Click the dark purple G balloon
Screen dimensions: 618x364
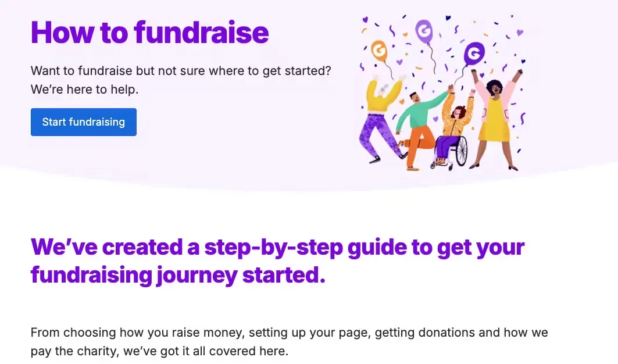click(474, 55)
